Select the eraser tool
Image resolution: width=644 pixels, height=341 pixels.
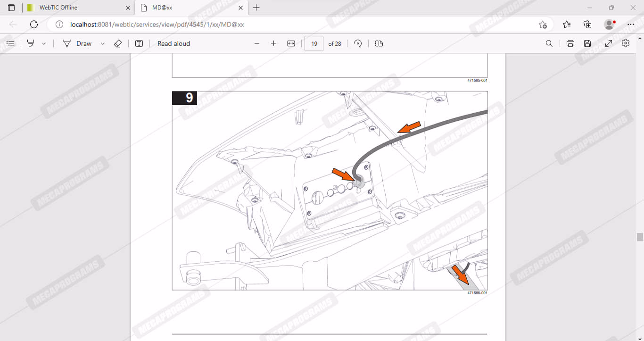click(118, 43)
